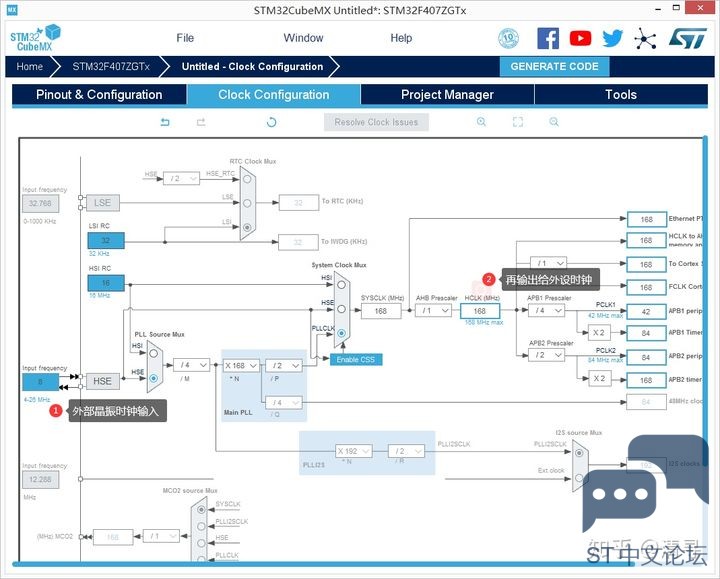Select HSE_RTC in RTC Clock Mux
720x579 pixels.
247,179
